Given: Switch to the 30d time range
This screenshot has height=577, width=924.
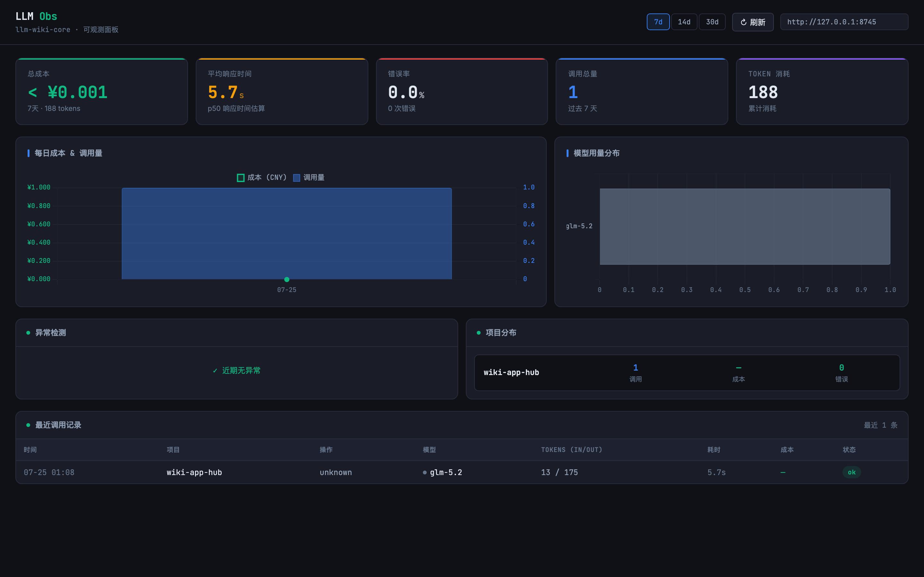Looking at the screenshot, I should [712, 22].
